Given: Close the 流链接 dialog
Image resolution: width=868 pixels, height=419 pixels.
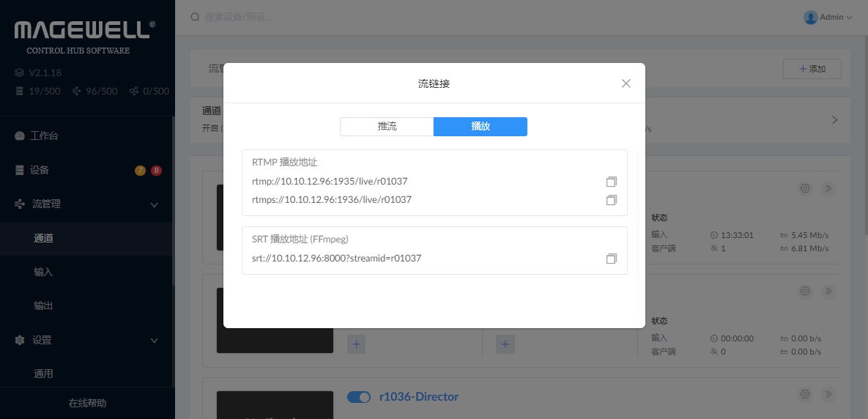Looking at the screenshot, I should click(x=626, y=84).
